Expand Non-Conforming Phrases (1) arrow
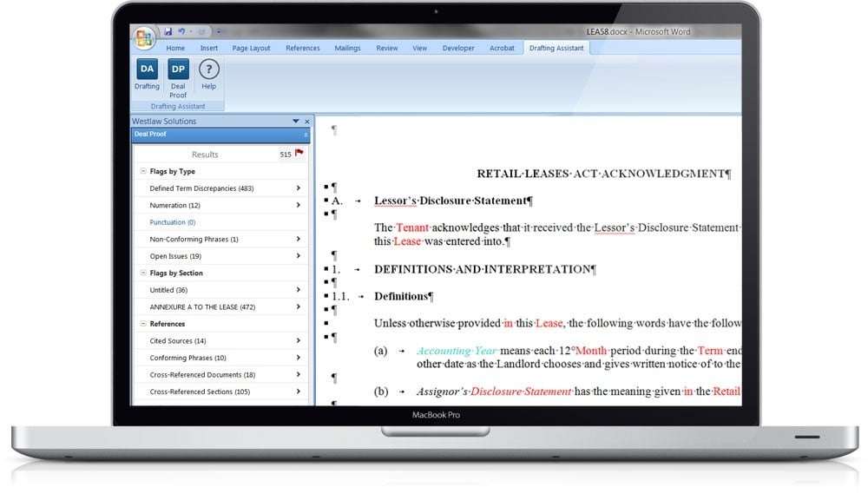Screen dimensions: 868x494 (x=299, y=239)
